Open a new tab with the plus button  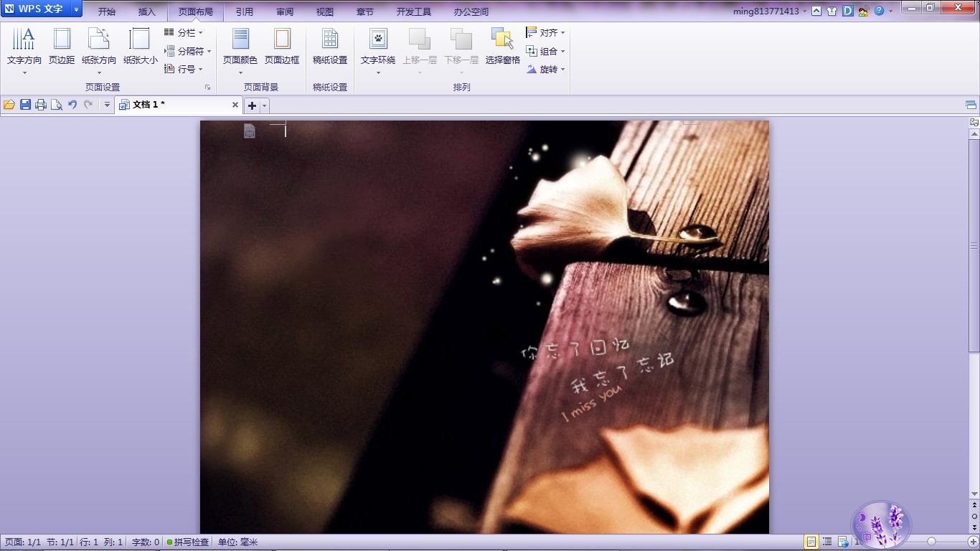click(x=252, y=105)
